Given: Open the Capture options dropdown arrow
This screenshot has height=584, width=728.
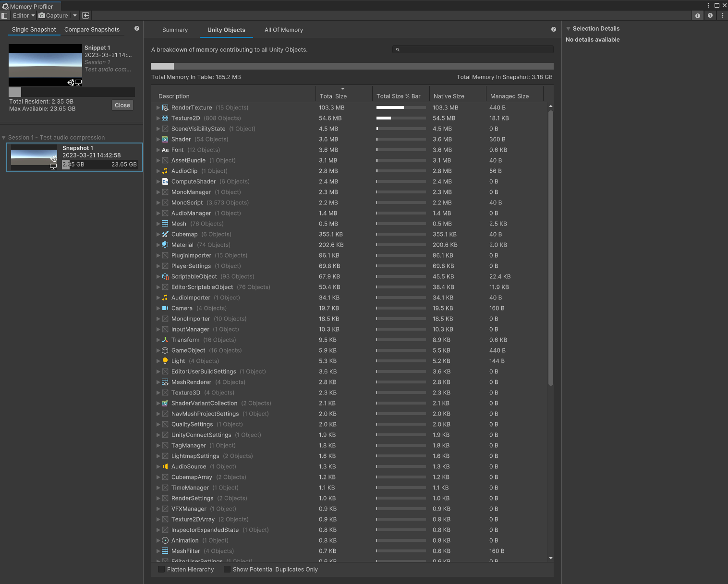Looking at the screenshot, I should click(x=75, y=16).
